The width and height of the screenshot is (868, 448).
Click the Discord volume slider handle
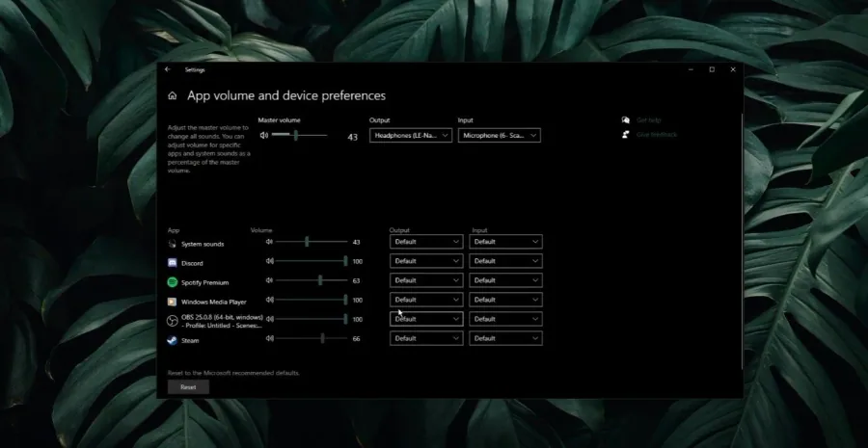[345, 261]
